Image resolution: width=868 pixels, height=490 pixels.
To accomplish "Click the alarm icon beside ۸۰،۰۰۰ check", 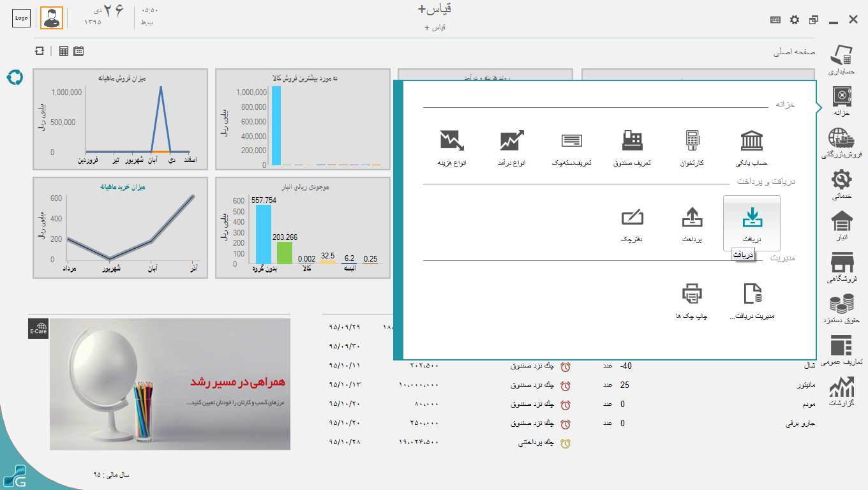I will (x=565, y=405).
